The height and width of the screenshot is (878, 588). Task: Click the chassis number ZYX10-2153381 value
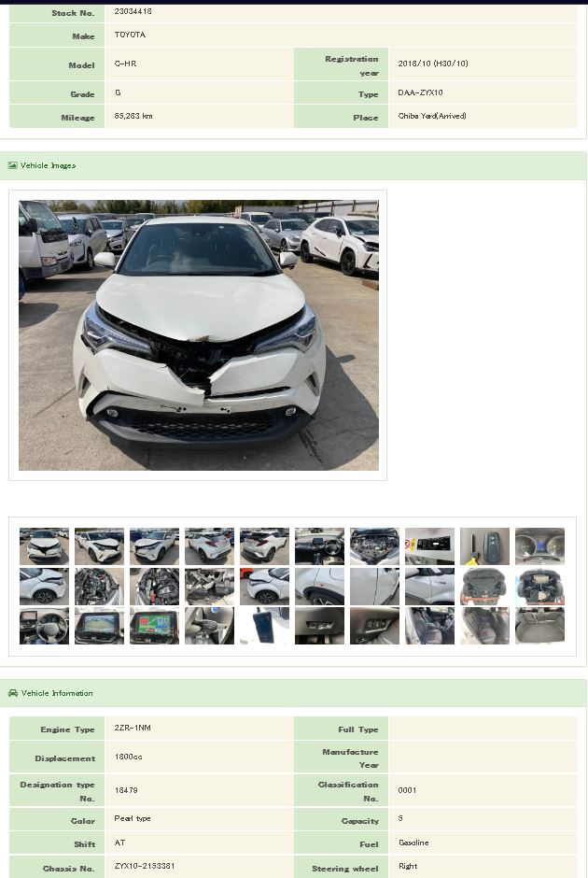click(x=145, y=866)
